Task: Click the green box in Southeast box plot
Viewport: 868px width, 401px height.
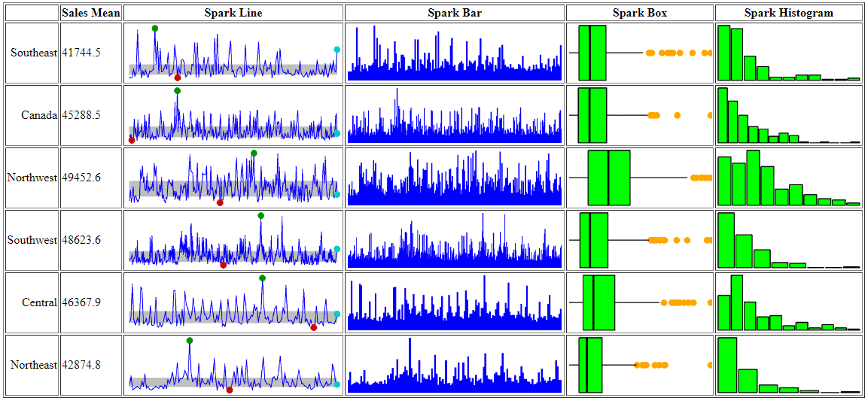Action: click(592, 53)
